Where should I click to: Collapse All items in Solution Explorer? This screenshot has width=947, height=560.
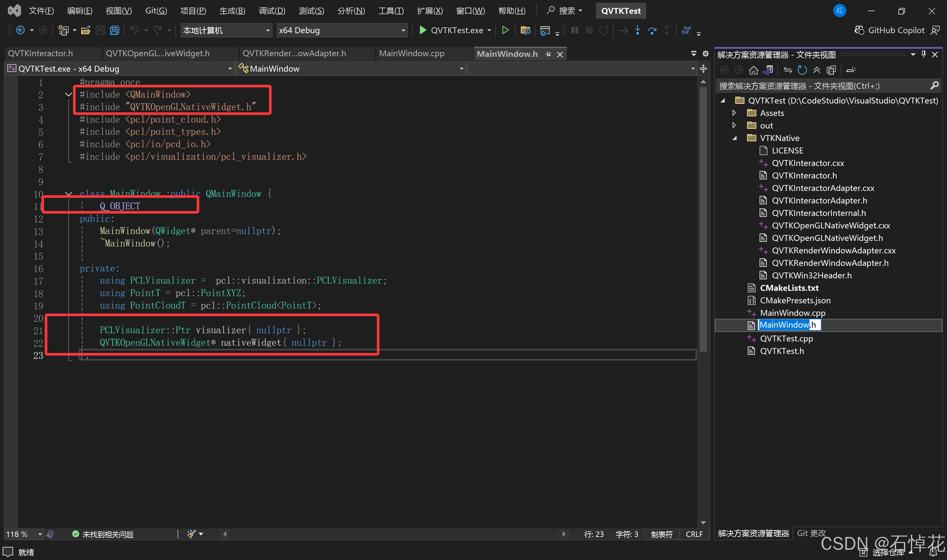point(817,70)
